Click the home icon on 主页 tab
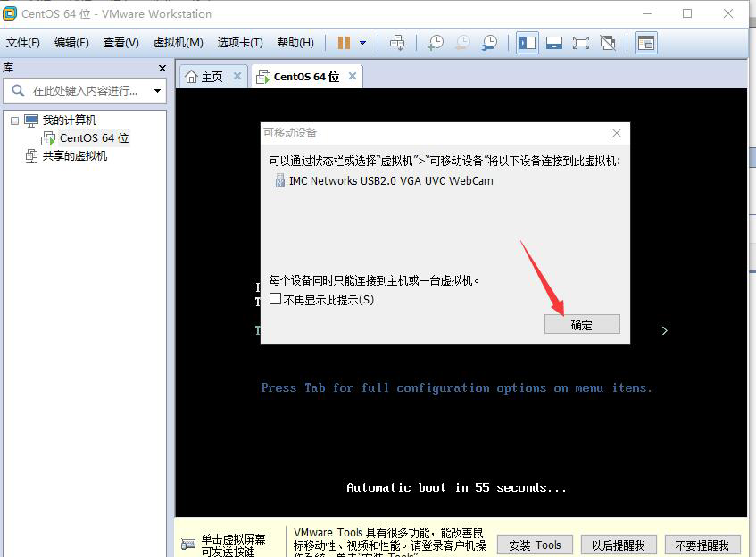756x557 pixels. tap(191, 77)
